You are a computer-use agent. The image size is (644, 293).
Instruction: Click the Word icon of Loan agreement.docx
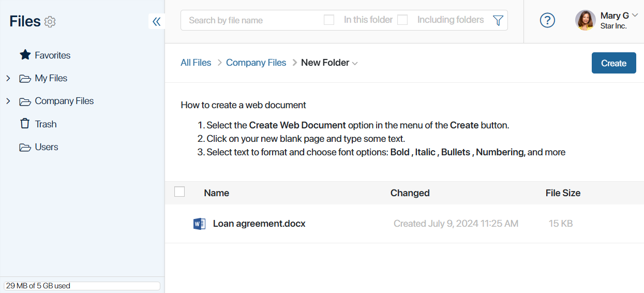click(x=199, y=224)
